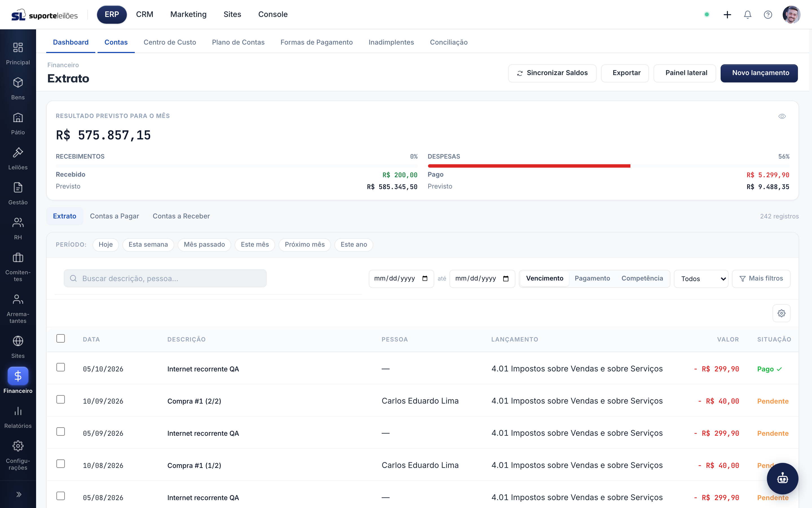This screenshot has height=508, width=812.
Task: Open Dashboard tab
Action: [x=71, y=42]
